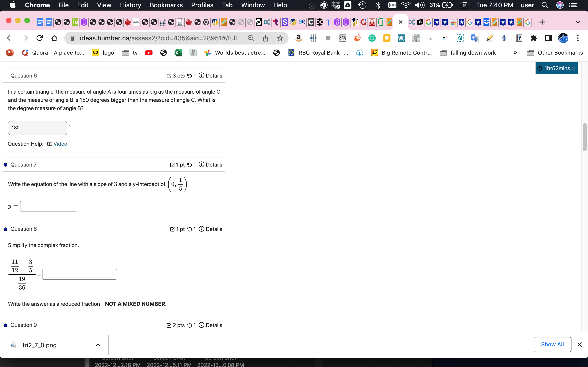588x367 pixels.
Task: Click the Show All downloads button
Action: pos(553,345)
